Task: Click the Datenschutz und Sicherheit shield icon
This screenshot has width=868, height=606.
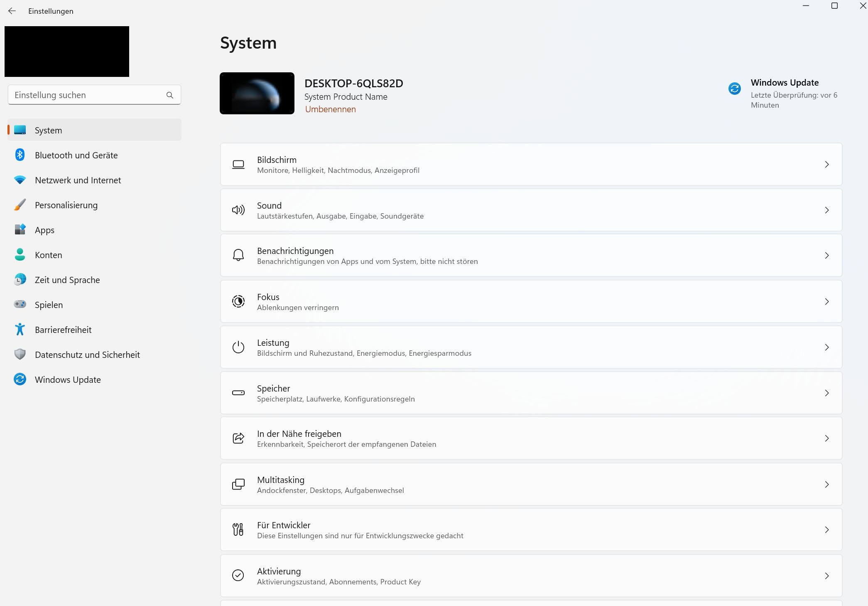Action: coord(20,354)
